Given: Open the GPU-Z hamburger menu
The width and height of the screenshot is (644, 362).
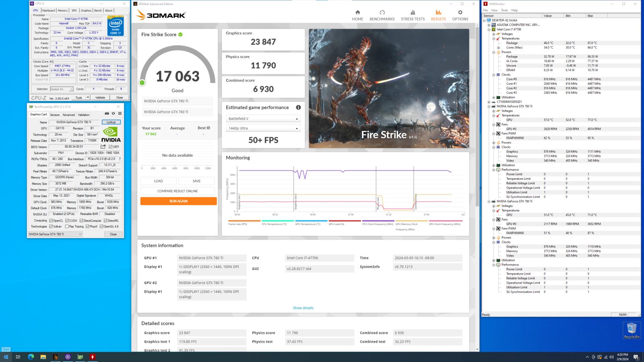Looking at the screenshot, I should tap(120, 113).
